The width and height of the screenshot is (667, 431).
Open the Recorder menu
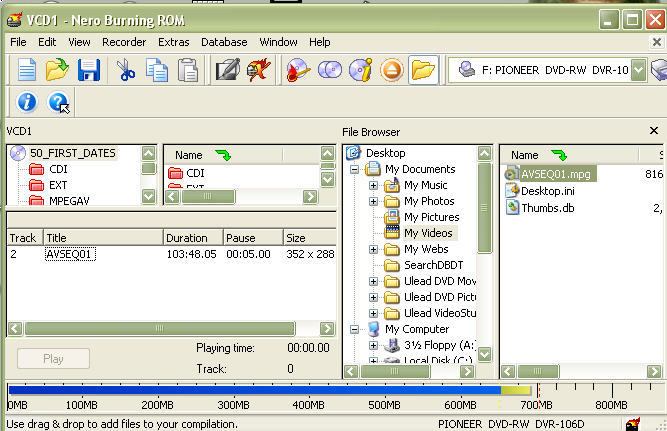coord(124,42)
